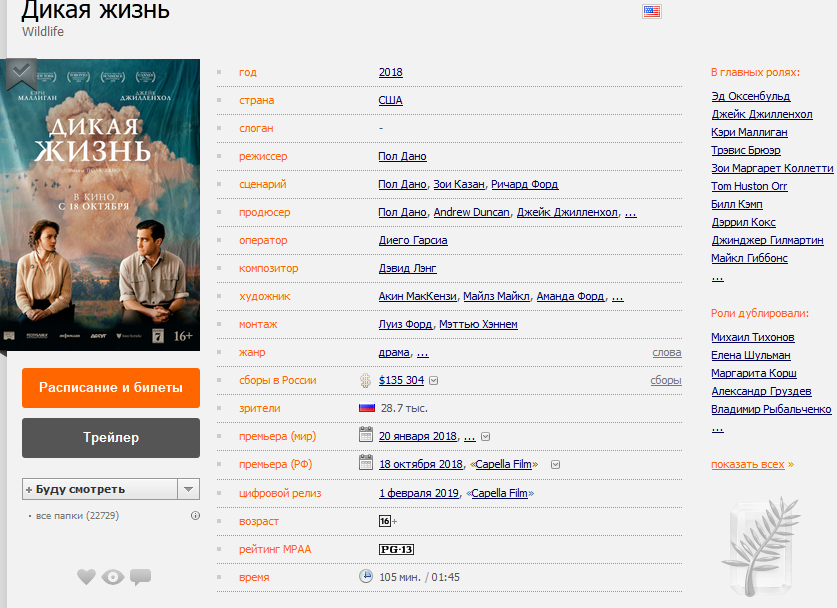Screen dimensions: 837x608
Task: Click the US flag icon near the title
Action: click(652, 11)
